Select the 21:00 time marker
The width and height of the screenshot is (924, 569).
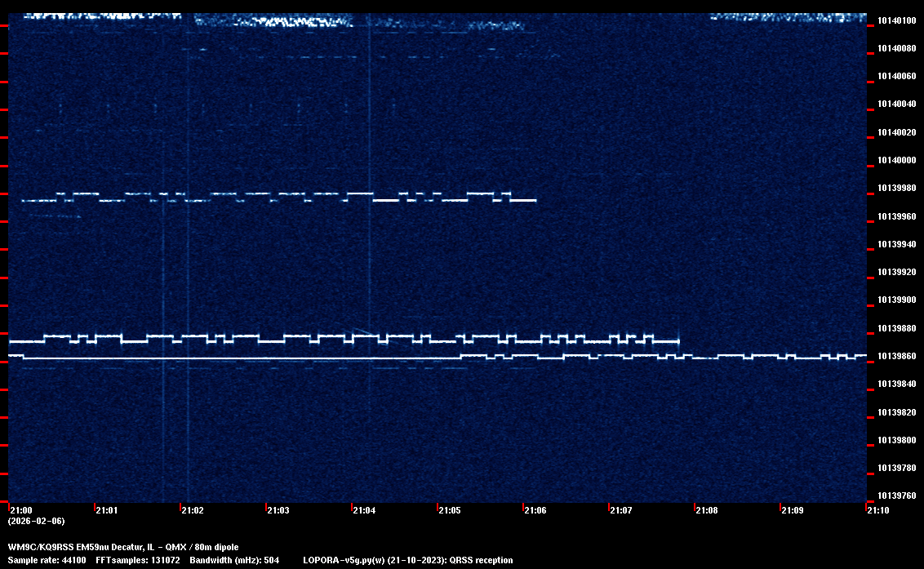(x=21, y=510)
